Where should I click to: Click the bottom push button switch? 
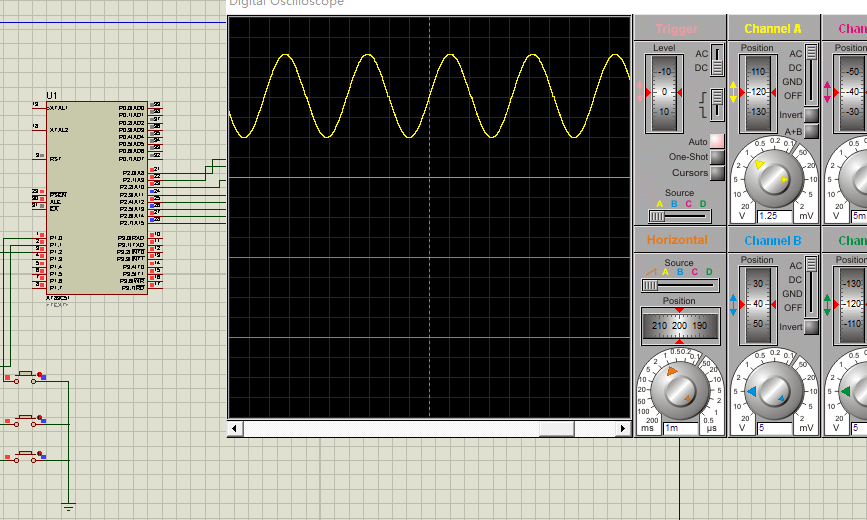coord(25,456)
